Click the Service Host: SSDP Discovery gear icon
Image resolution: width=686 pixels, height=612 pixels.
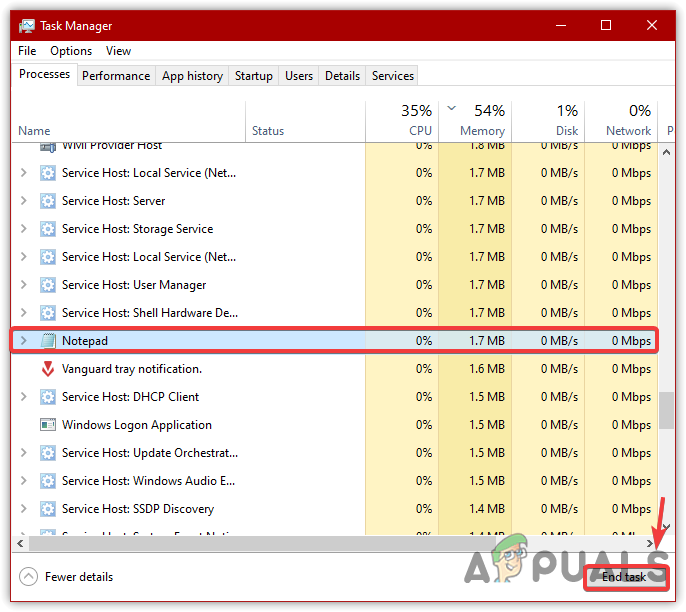click(x=48, y=509)
